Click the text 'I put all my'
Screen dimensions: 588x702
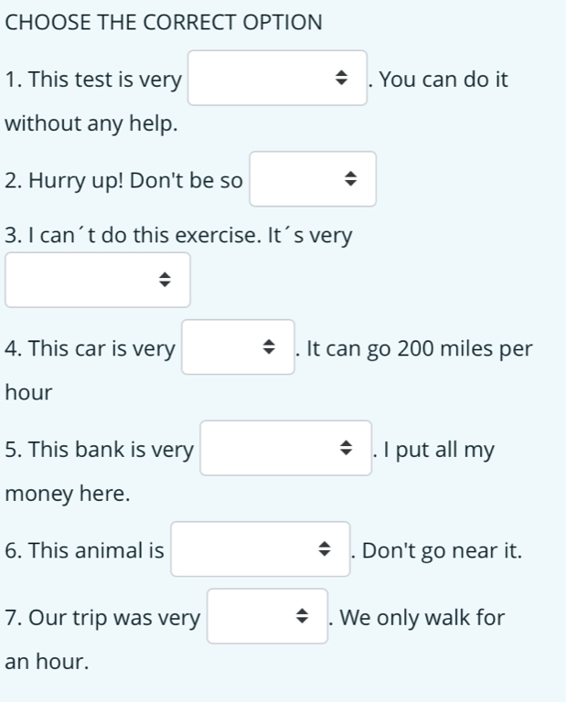439,450
